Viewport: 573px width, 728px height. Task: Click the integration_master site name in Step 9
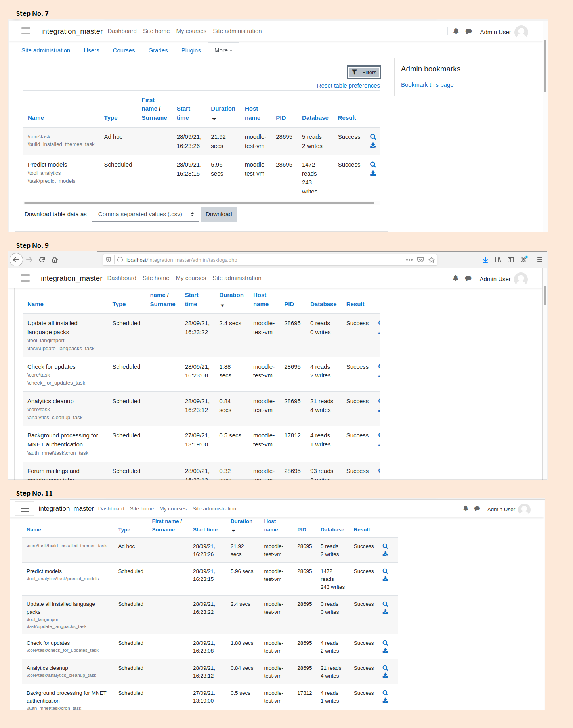[72, 278]
